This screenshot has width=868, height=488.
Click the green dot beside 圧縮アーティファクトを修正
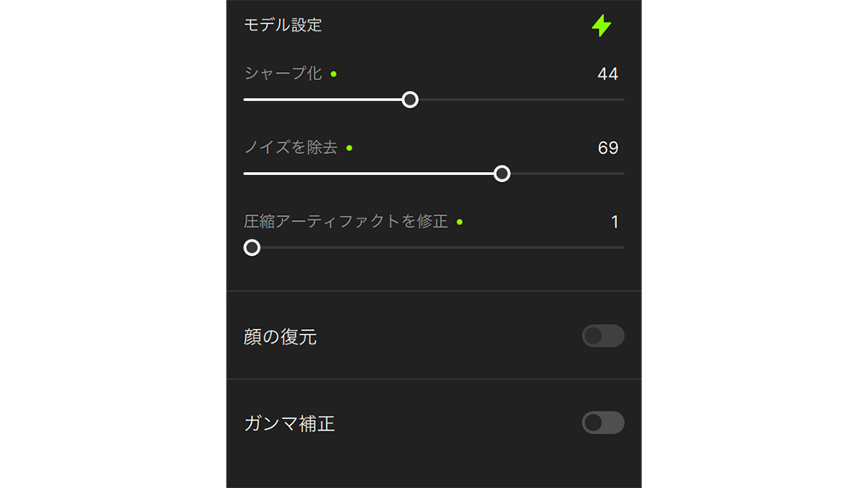tap(460, 222)
